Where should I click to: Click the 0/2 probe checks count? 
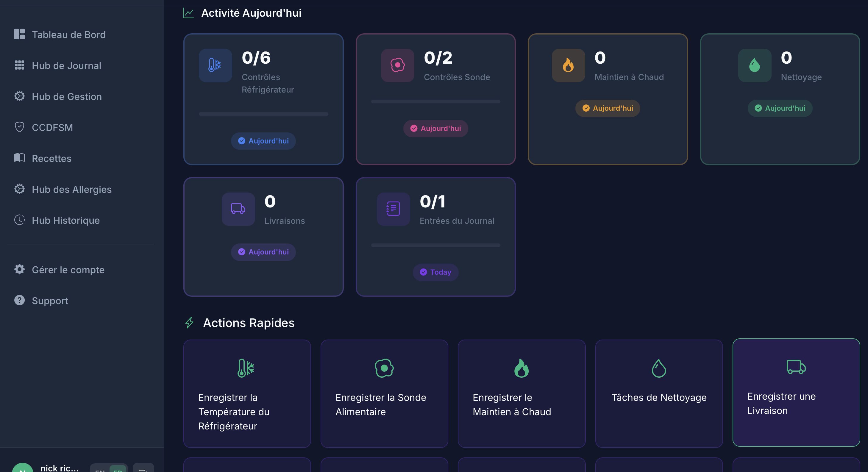(438, 58)
